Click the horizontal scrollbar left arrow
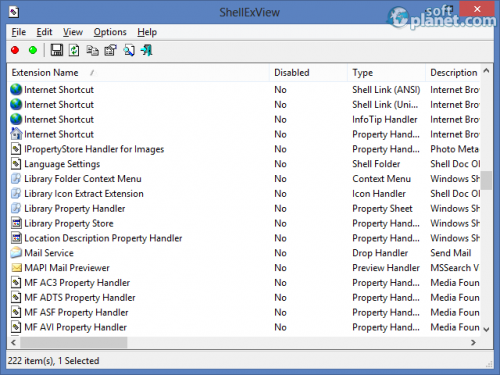 (13, 342)
